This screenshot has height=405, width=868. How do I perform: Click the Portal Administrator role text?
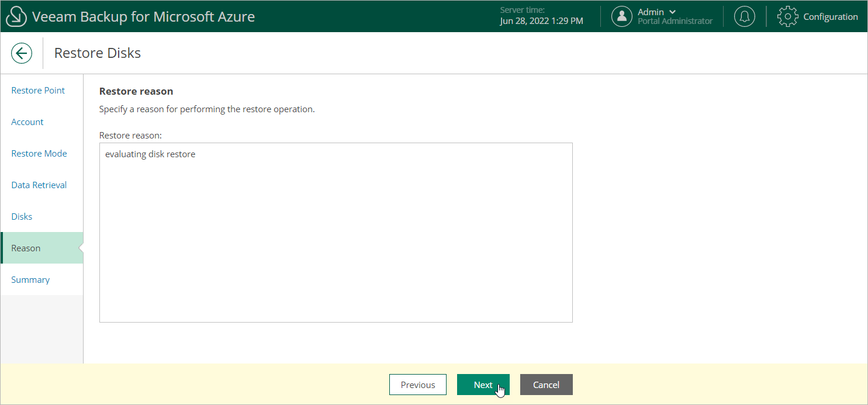pos(675,21)
